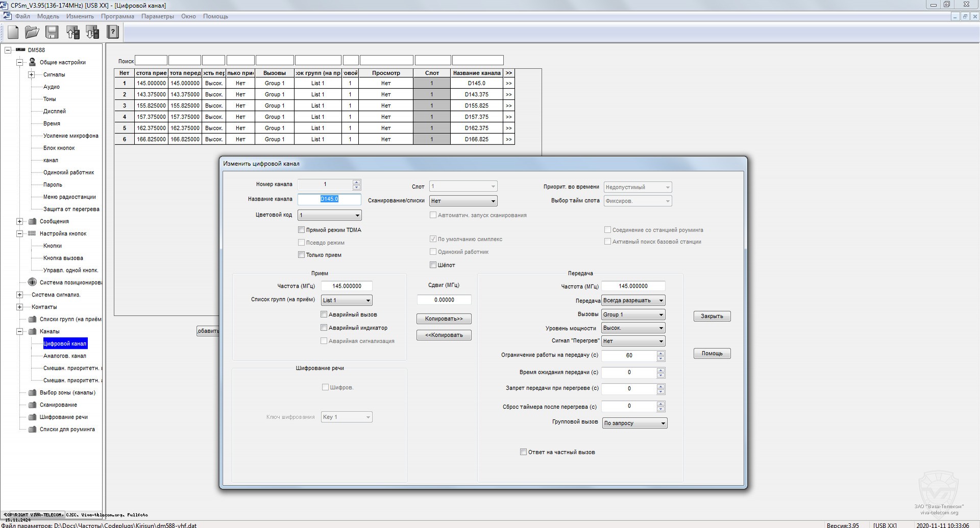The image size is (980, 528).
Task: Toggle Ответ на частный вызов checkbox
Action: pos(523,452)
